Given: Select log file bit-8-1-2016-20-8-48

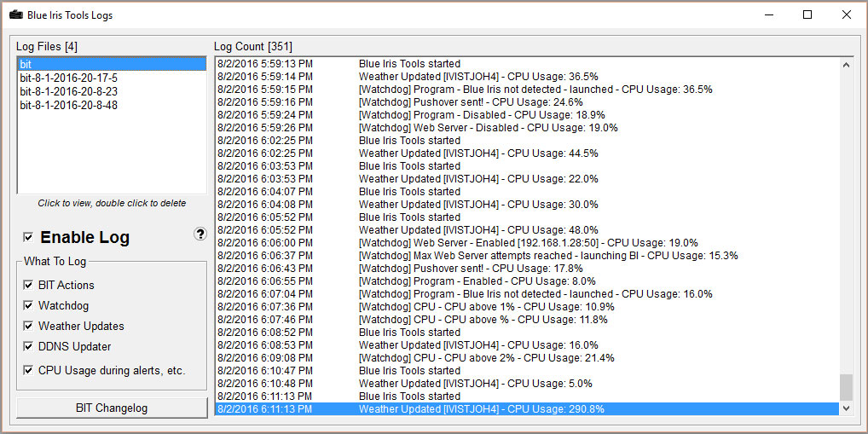Looking at the screenshot, I should [x=68, y=105].
